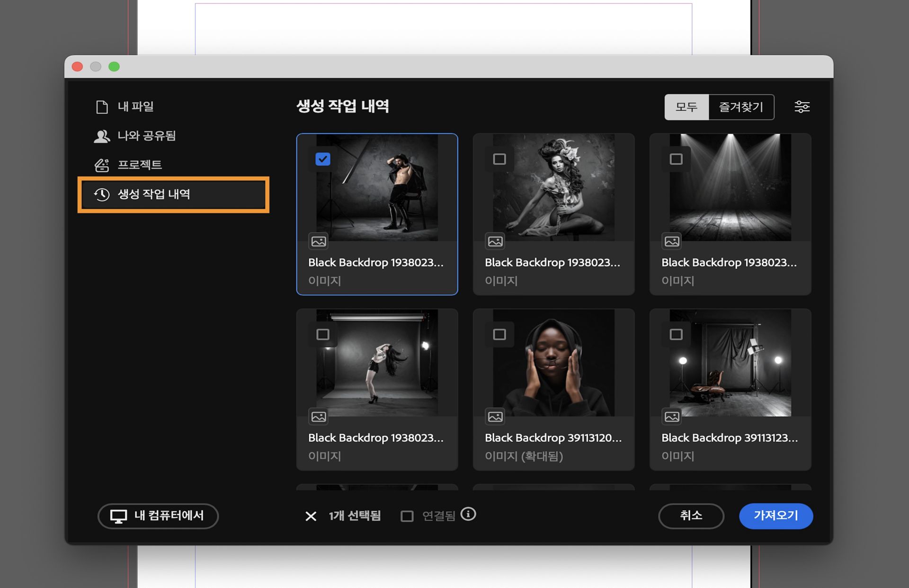Open 내 파일 via the document icon
The height and width of the screenshot is (588, 909).
point(101,107)
